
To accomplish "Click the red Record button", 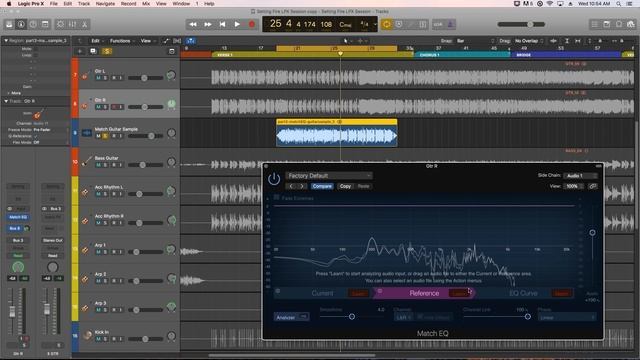I will pyautogui.click(x=252, y=24).
